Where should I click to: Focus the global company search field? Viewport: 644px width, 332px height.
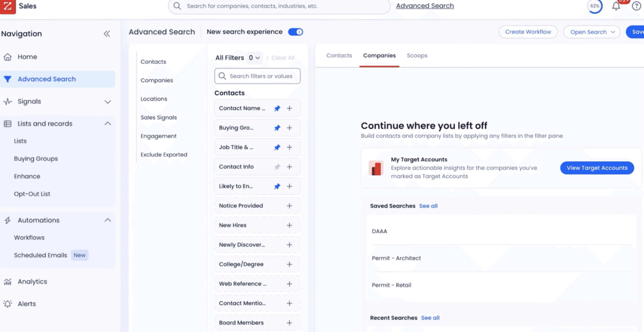279,6
